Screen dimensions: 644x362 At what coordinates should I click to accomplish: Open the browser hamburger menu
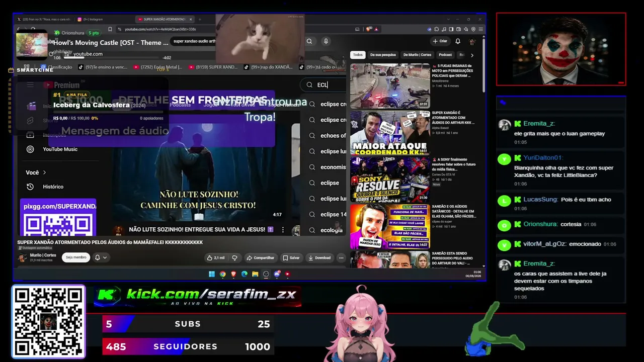[480, 29]
